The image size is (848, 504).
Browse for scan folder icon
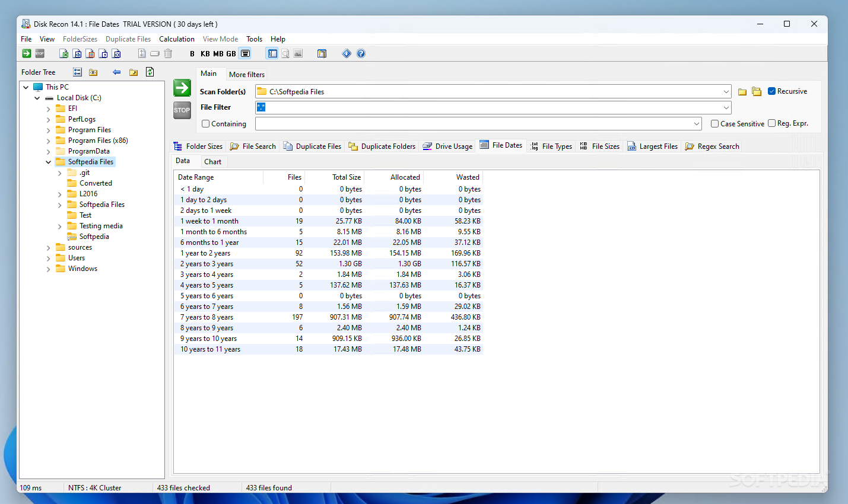pyautogui.click(x=742, y=92)
